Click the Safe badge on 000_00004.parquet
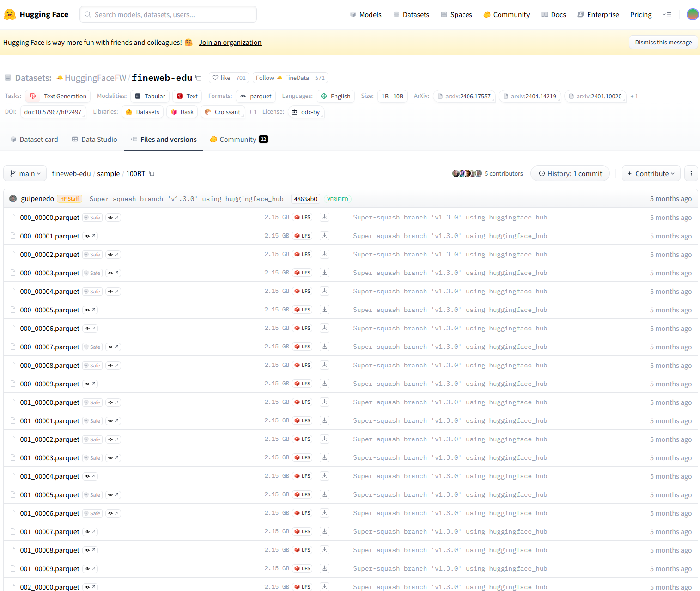700x591 pixels. click(92, 292)
